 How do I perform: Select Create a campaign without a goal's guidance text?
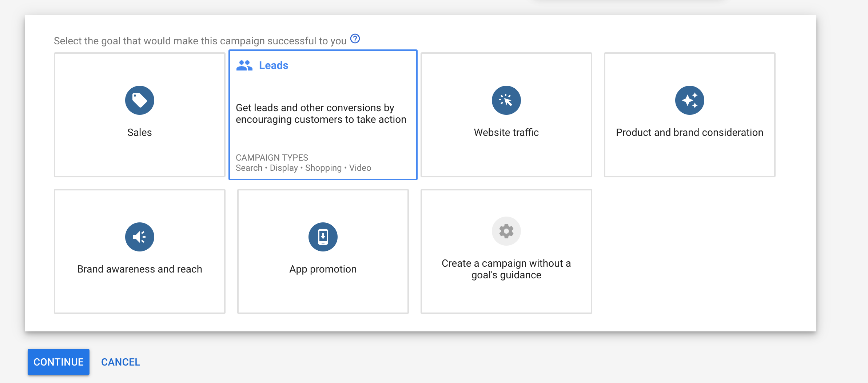(x=506, y=269)
